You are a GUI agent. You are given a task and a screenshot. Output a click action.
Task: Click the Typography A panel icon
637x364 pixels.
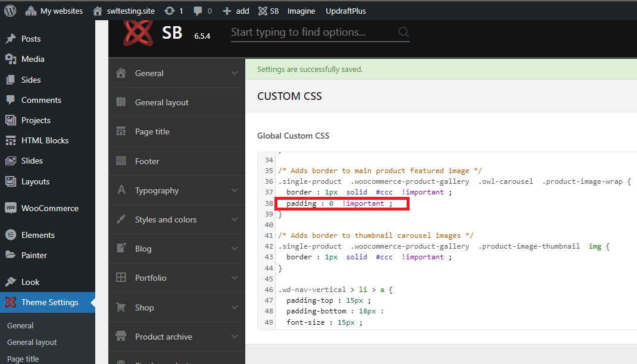point(121,190)
